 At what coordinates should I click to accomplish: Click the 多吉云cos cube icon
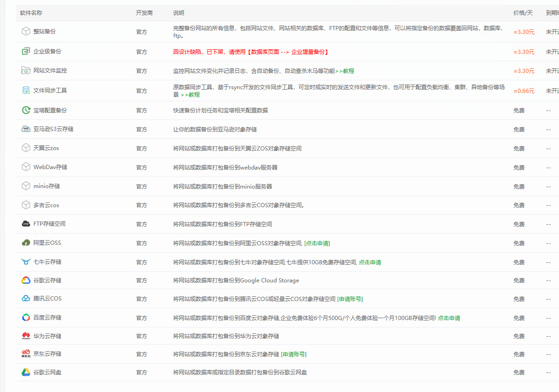[x=26, y=205]
